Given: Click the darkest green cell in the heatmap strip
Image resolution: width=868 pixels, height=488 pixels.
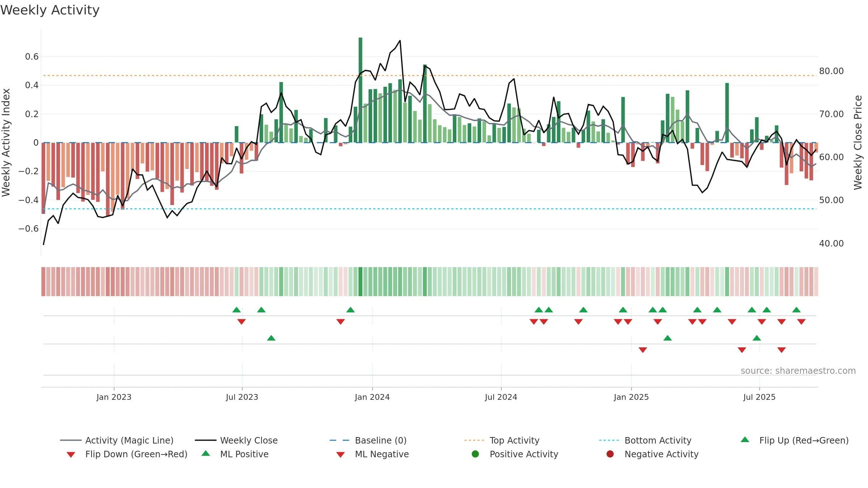Looking at the screenshot, I should coord(360,282).
